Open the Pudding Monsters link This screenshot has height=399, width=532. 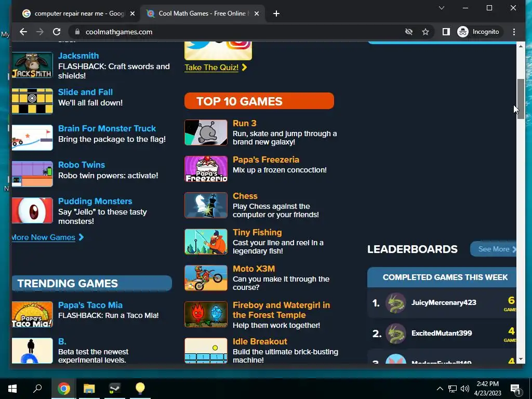tap(95, 201)
